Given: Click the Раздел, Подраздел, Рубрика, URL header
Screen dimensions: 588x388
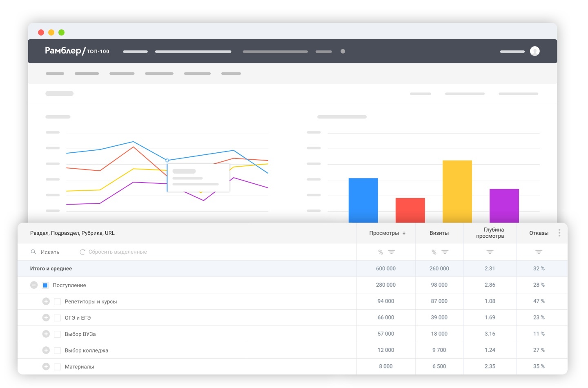Looking at the screenshot, I should click(72, 233).
